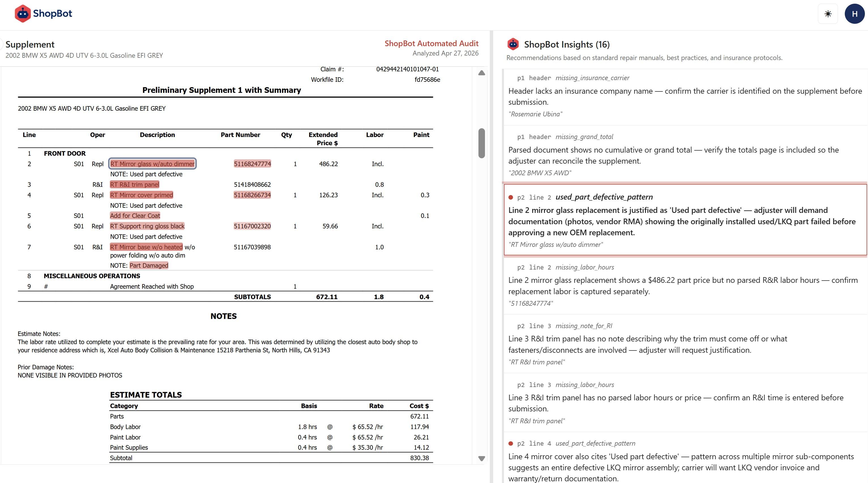Click 'Agreement Reached with Shop' line
Viewport: 868px width, 483px height.
tap(152, 287)
